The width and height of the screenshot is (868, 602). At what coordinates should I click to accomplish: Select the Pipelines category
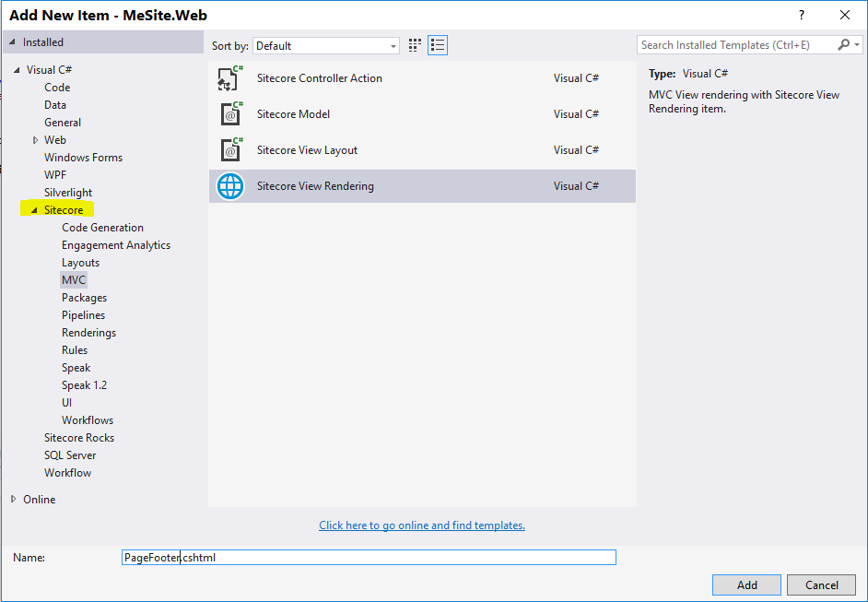click(83, 315)
